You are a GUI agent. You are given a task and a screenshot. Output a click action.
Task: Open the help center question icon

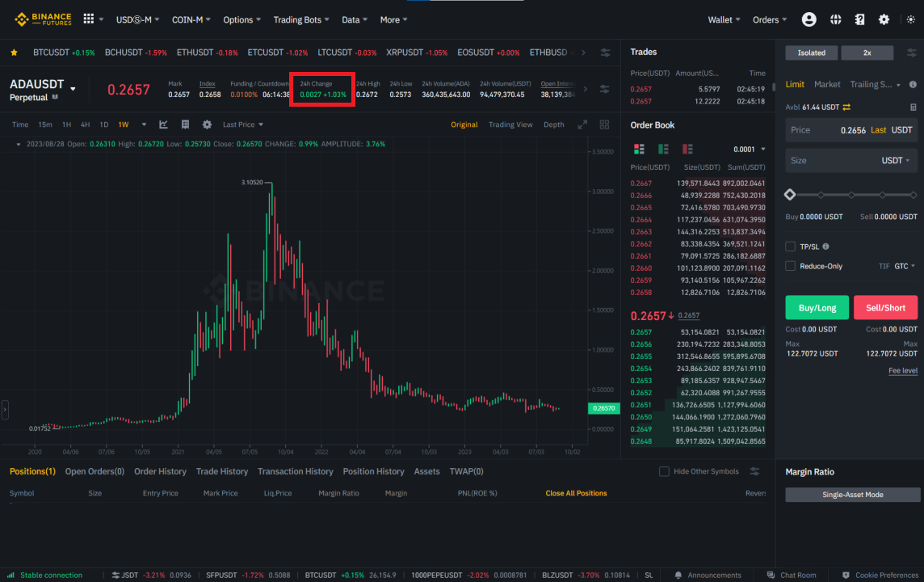click(x=859, y=19)
